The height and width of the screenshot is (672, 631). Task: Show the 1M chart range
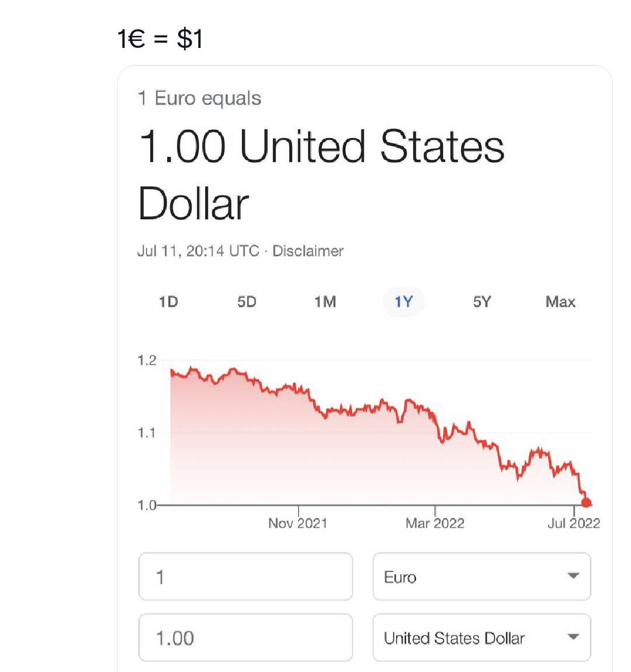click(325, 302)
